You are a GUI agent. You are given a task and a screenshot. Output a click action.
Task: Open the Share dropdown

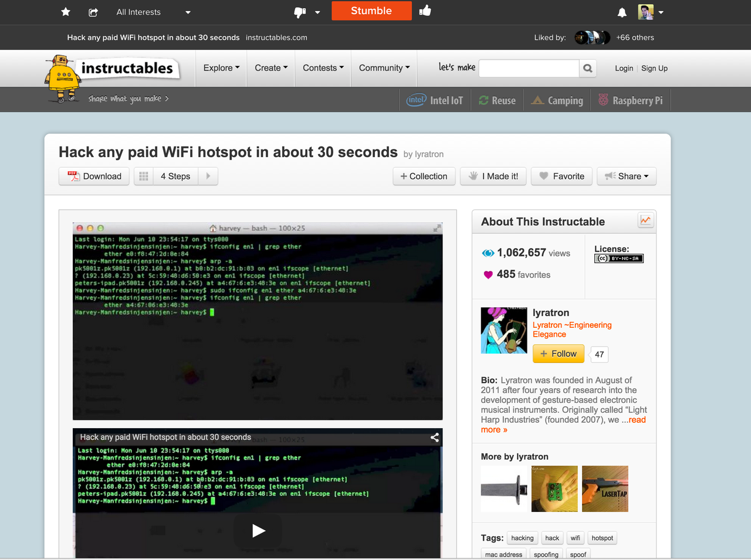tap(627, 177)
